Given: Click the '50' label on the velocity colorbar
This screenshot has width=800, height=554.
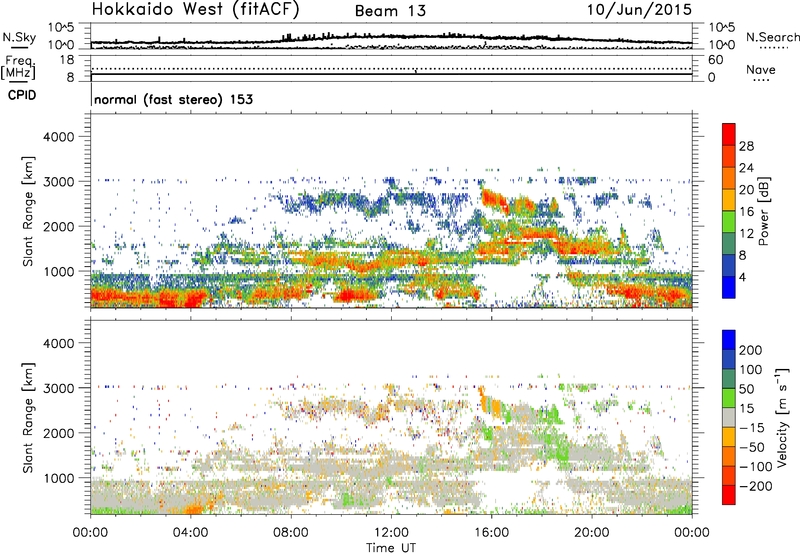Looking at the screenshot, I should tap(746, 389).
